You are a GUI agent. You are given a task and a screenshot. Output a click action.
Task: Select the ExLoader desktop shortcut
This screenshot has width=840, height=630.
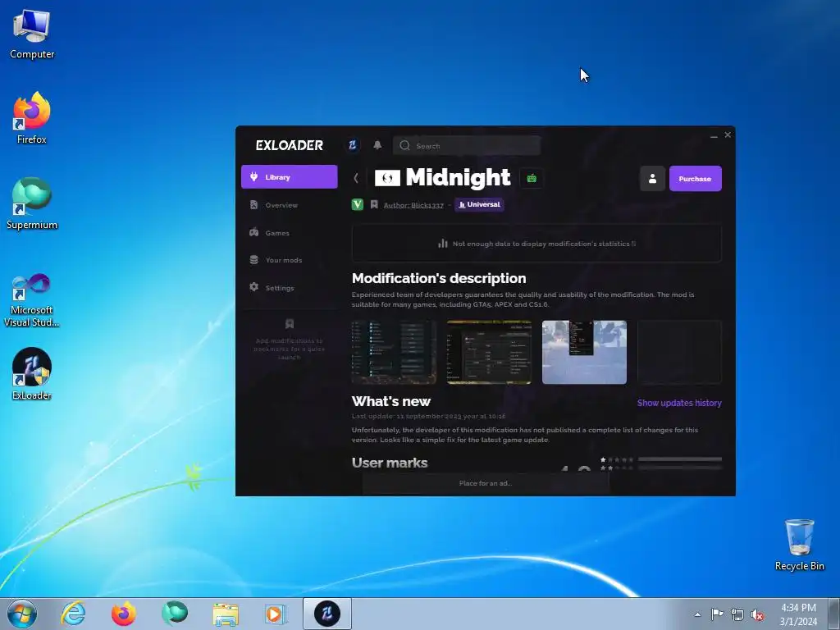coord(32,374)
